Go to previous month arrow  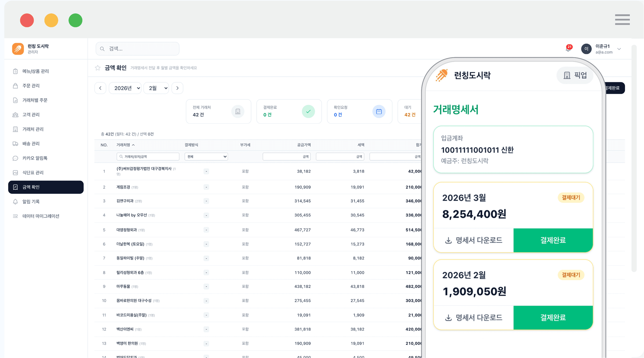click(100, 88)
